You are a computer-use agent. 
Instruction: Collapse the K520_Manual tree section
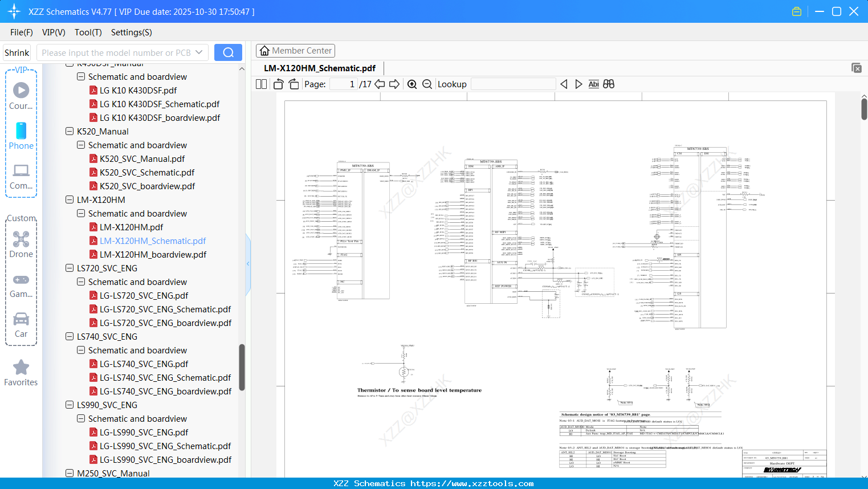pos(68,131)
